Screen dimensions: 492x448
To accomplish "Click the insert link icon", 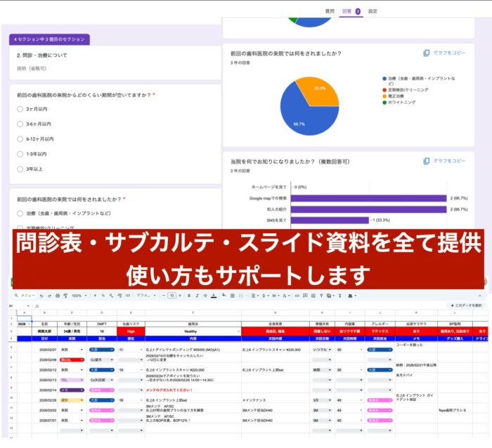I will (x=297, y=296).
